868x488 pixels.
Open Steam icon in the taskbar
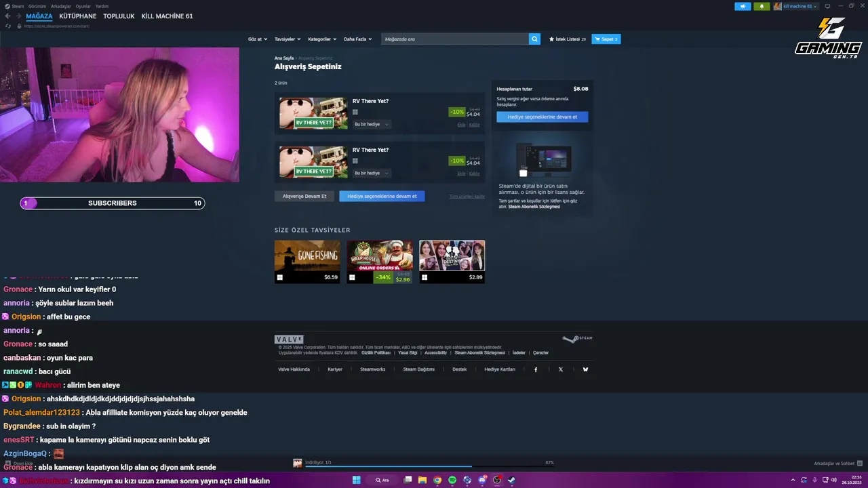[512, 480]
